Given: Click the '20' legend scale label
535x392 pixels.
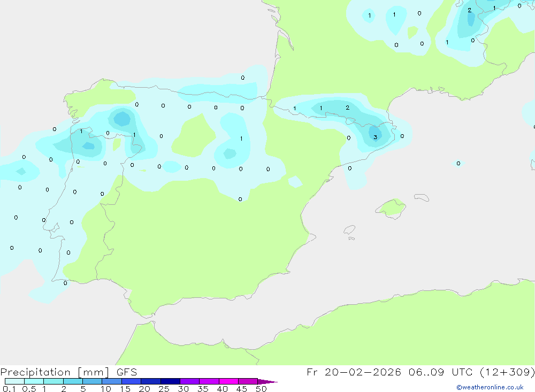Looking at the screenshot, I should click(144, 389).
